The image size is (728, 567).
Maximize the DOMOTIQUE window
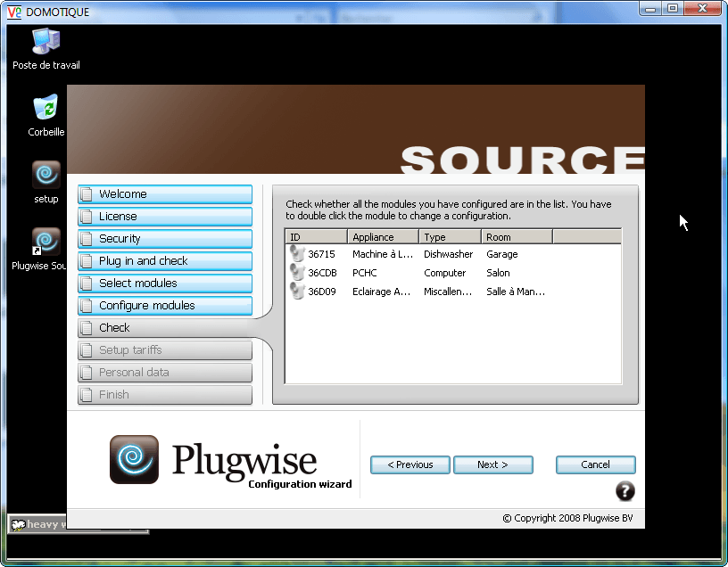click(673, 9)
